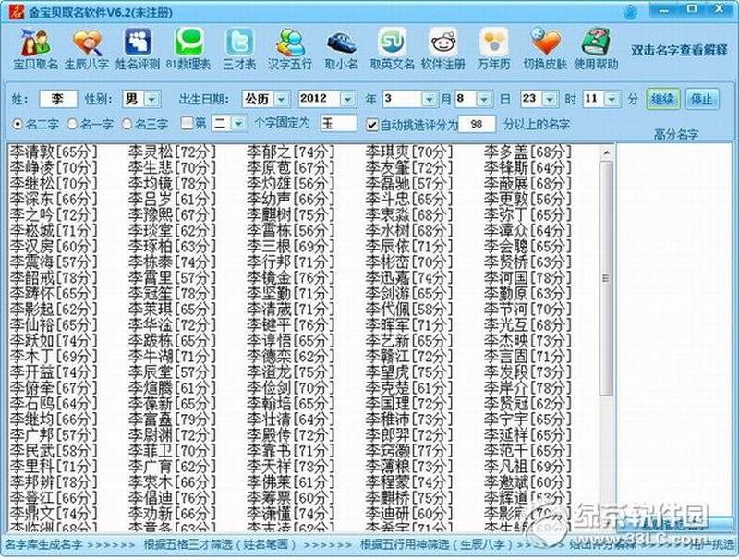Open the 姓名评测 name evaluation tool
Image resolution: width=739 pixels, height=560 pixels.
(x=138, y=49)
